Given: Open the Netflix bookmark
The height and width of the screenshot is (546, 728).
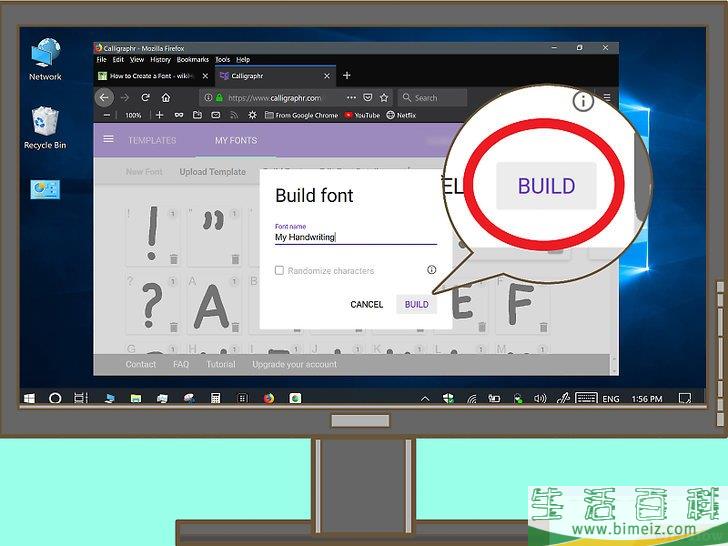Looking at the screenshot, I should point(401,115).
